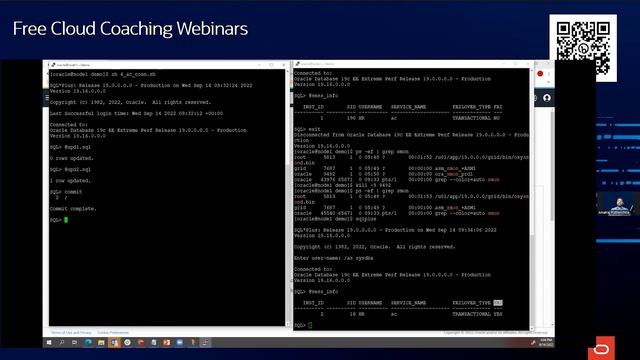Select the active PuTTY taskbar icon
640x360 pixels.
(206, 343)
